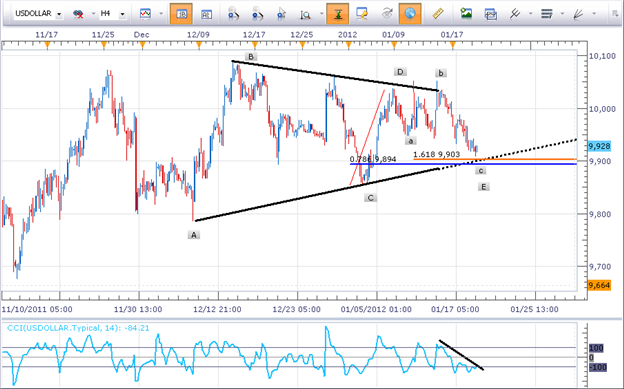Click the current price tag 9,928
The image size is (624, 389).
point(599,146)
